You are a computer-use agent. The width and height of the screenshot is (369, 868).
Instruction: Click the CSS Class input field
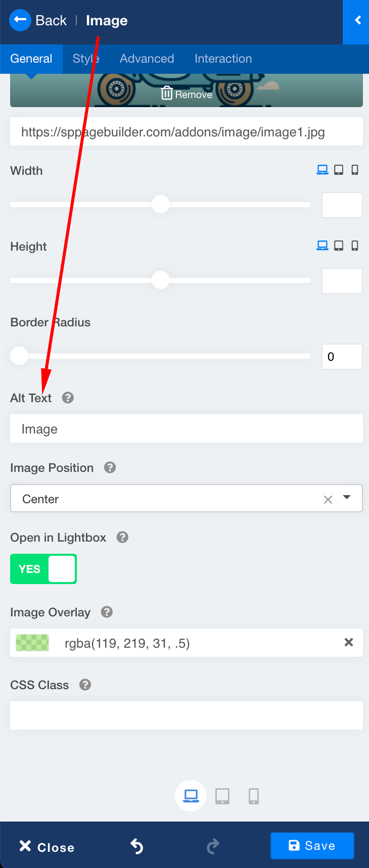(187, 715)
